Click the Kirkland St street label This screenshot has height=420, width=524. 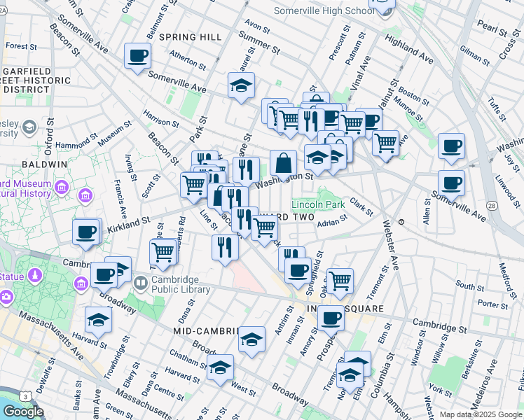pyautogui.click(x=129, y=225)
